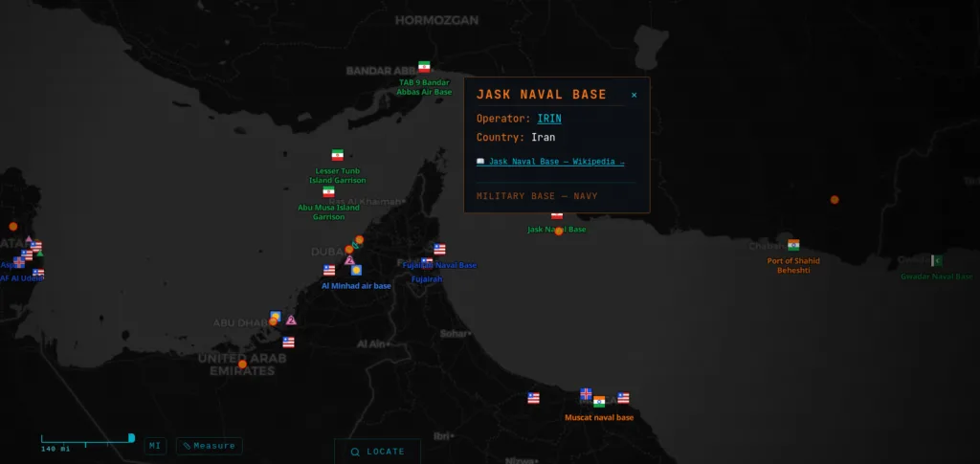Click the small pink triangle marker in Qatar
The image size is (980, 464).
[28, 239]
